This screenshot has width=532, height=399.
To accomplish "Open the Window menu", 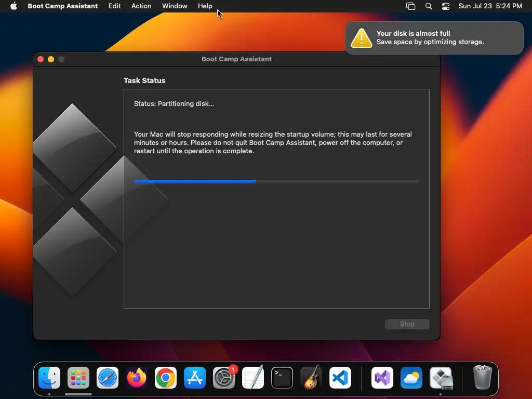I will (x=175, y=6).
